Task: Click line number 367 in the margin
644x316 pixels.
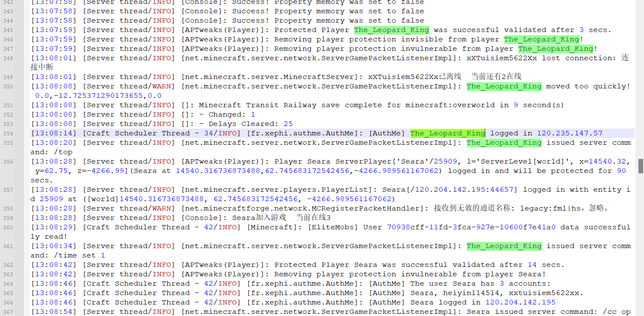Action: click(x=8, y=312)
